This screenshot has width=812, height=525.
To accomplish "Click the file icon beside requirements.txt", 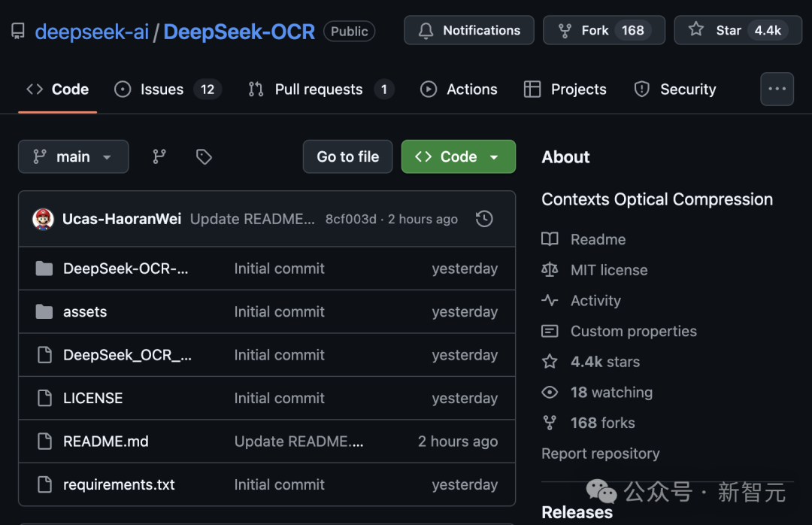I will coord(45,484).
